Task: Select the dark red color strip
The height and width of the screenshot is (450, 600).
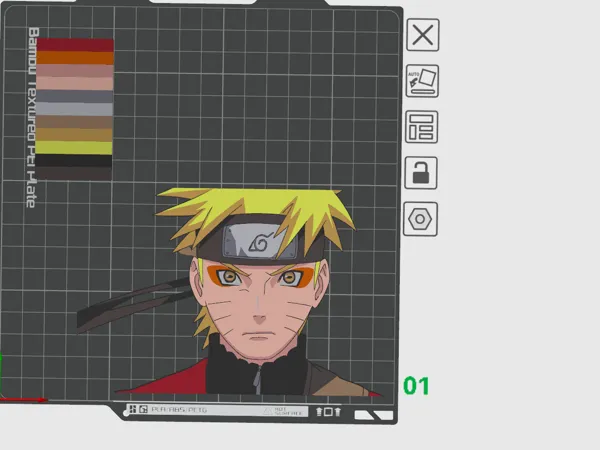Action: (x=75, y=44)
